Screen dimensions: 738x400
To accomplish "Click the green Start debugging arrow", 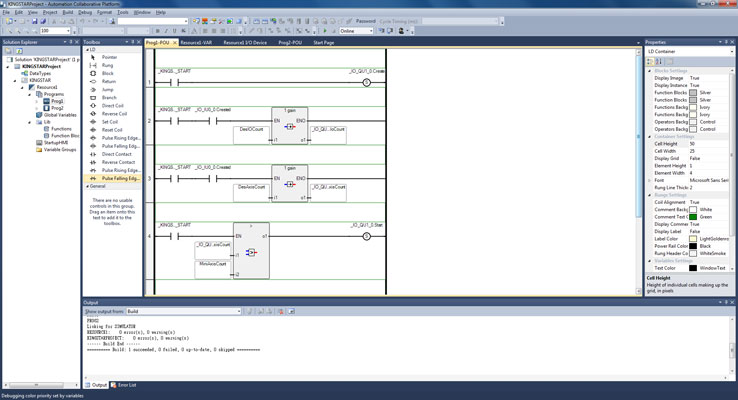I will 325,31.
